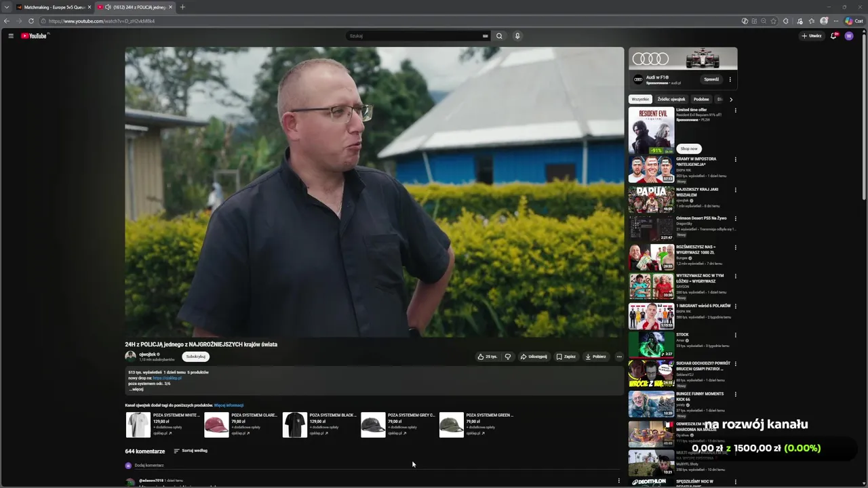Image resolution: width=868 pixels, height=488 pixels.
Task: Open the account avatar menu
Action: (849, 36)
